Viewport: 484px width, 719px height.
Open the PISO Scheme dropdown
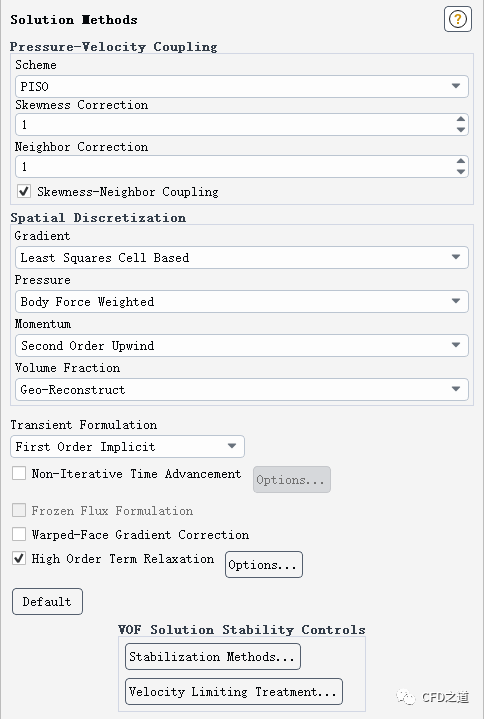[x=242, y=86]
